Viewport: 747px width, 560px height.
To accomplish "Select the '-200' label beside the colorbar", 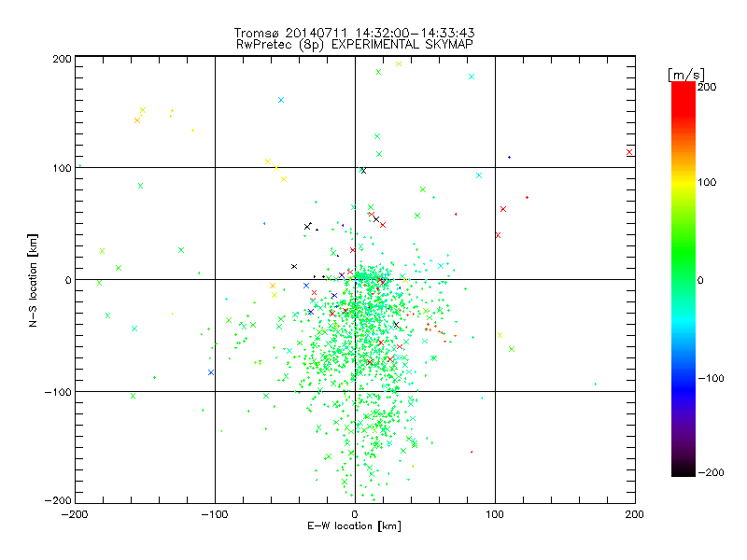I will [x=711, y=473].
